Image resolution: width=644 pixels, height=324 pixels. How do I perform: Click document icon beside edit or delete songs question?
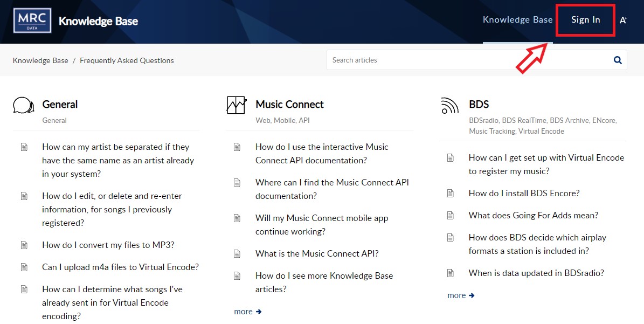24,196
